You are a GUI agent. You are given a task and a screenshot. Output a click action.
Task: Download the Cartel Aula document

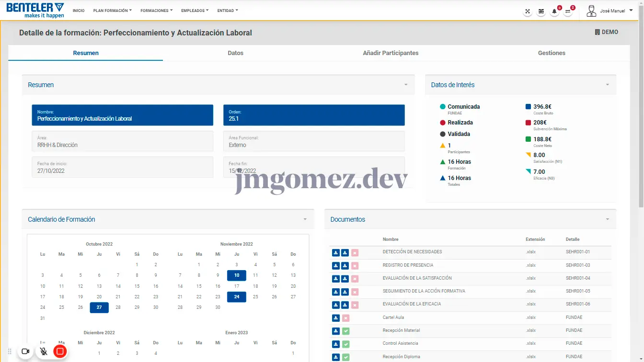point(336,318)
